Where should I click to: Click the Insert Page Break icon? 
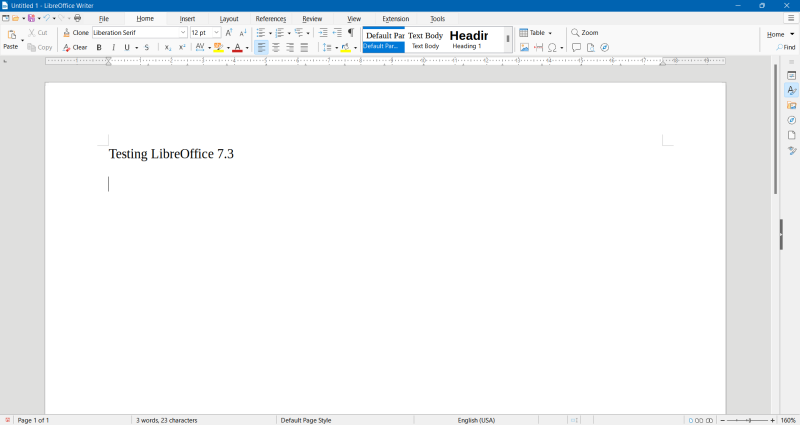pyautogui.click(x=538, y=47)
